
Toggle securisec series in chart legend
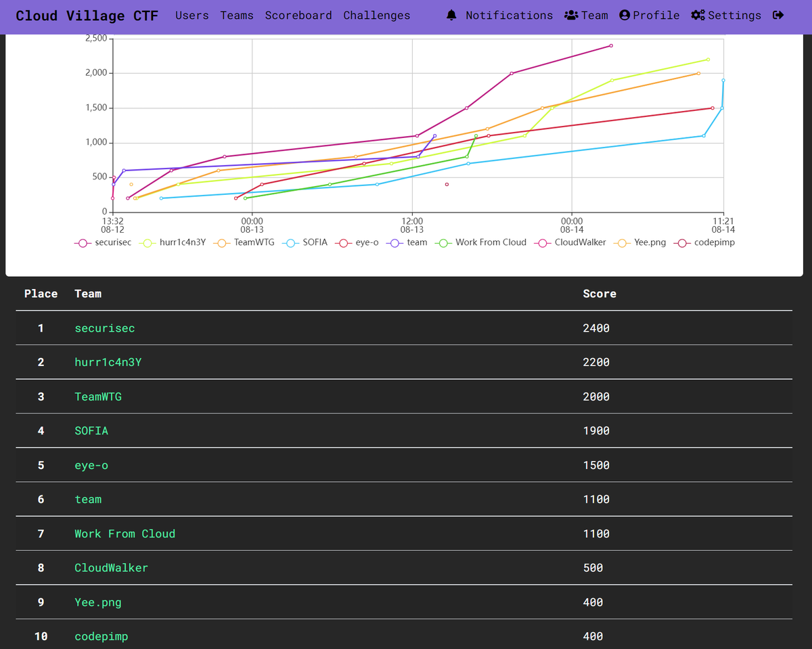[103, 242]
